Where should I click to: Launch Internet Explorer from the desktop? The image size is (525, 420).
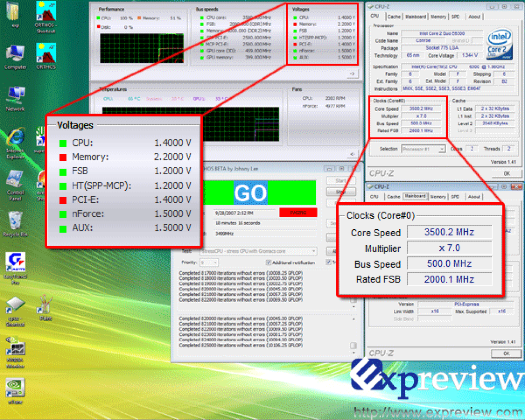pos(15,144)
